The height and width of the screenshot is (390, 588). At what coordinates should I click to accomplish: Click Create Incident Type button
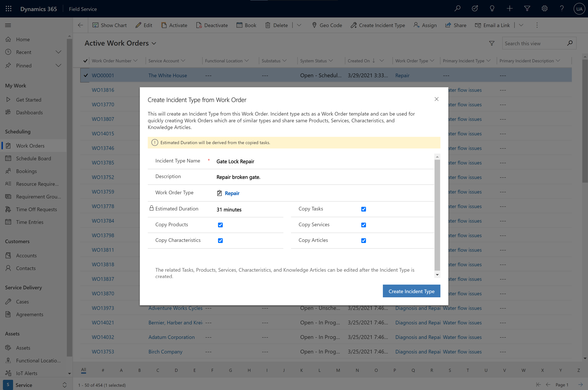[x=411, y=291]
